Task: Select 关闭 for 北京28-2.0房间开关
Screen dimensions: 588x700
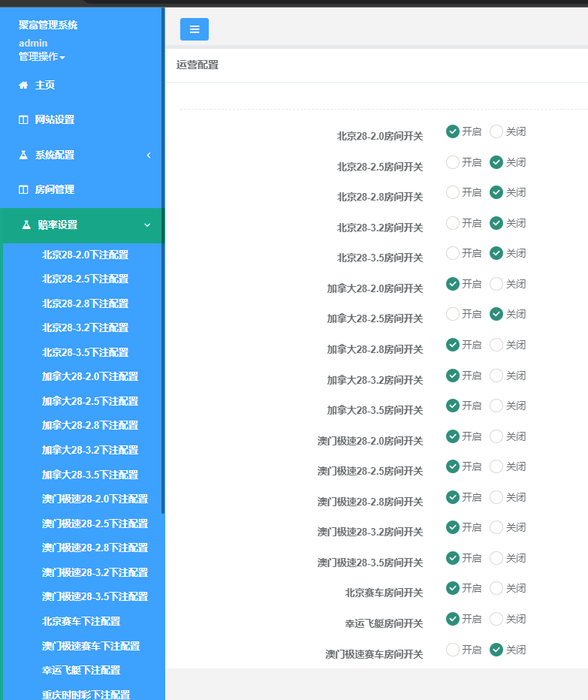Action: pos(496,131)
